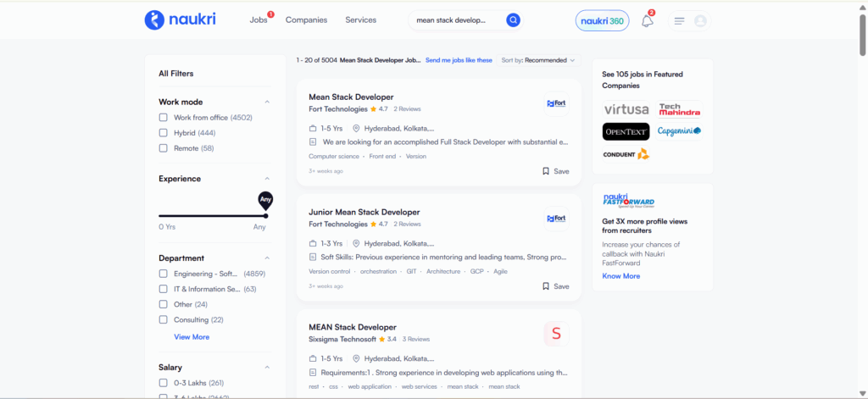
Task: Click the Conduent logo
Action: 626,154
